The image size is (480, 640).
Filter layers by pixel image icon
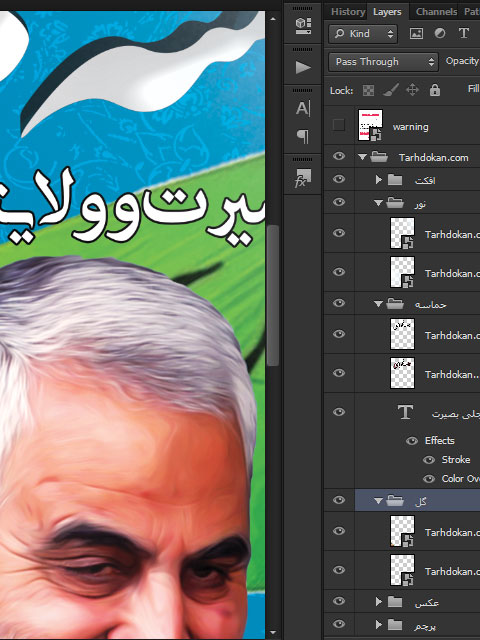[416, 33]
